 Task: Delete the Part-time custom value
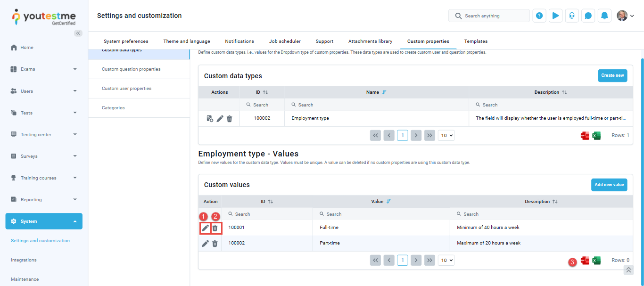click(x=215, y=244)
